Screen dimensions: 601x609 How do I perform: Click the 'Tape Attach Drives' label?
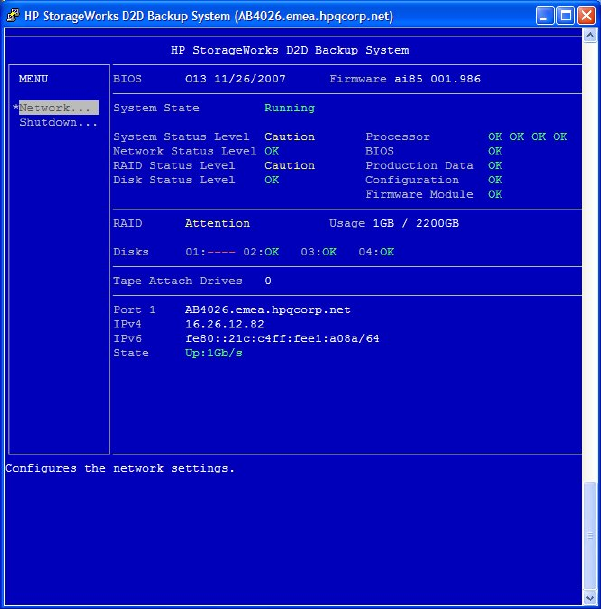[x=178, y=281]
